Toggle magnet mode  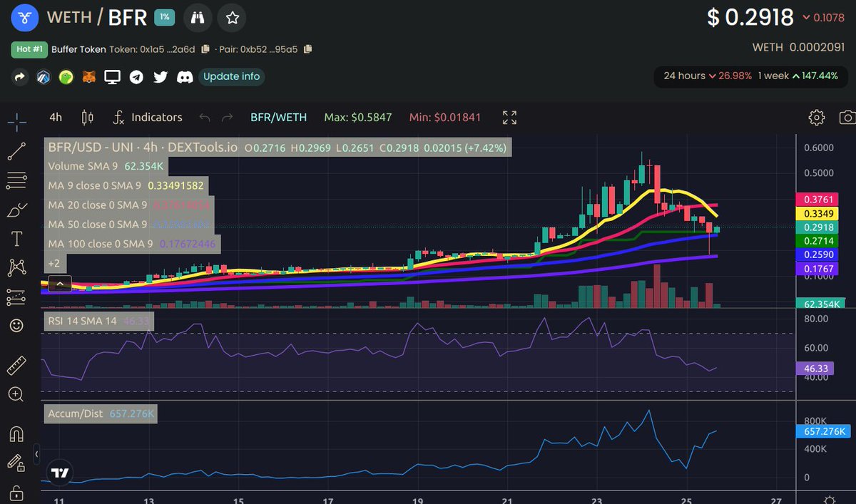[x=17, y=433]
